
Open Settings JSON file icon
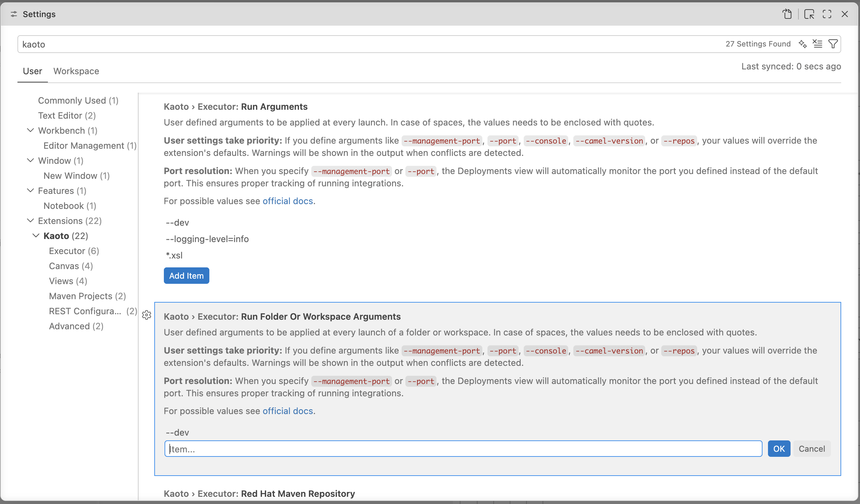787,14
